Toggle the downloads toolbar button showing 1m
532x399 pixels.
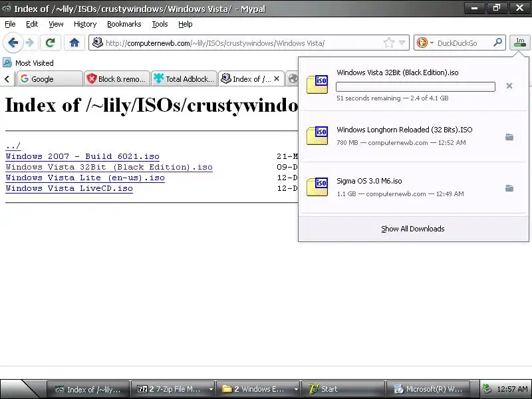click(x=520, y=43)
